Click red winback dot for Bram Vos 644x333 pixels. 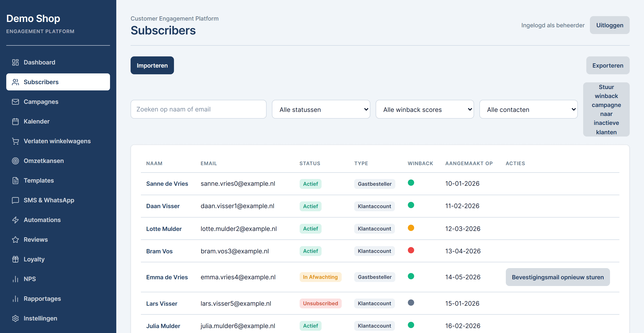[x=411, y=250]
